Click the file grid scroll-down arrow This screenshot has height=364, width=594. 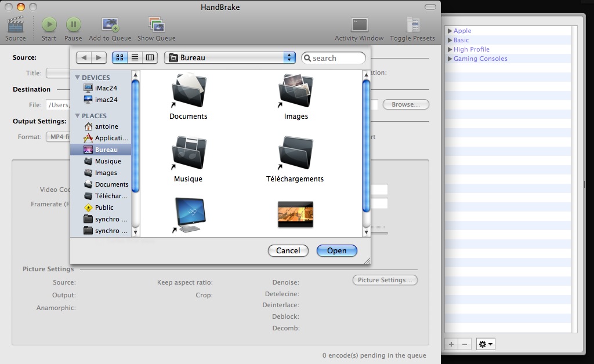[366, 232]
